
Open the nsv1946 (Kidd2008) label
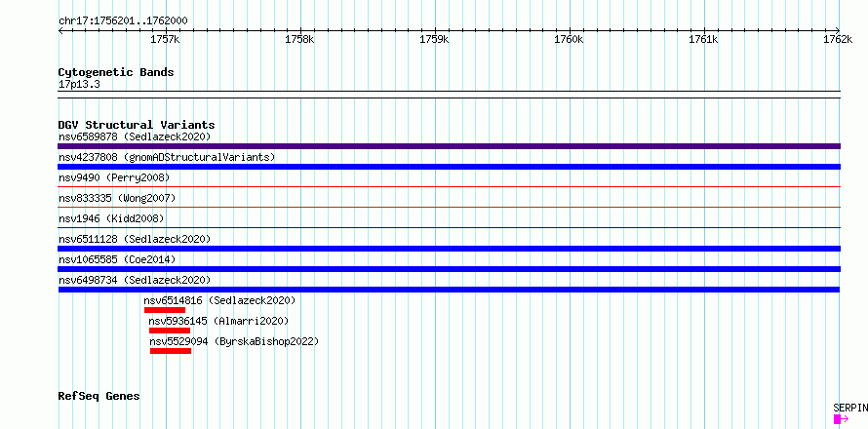click(x=111, y=218)
